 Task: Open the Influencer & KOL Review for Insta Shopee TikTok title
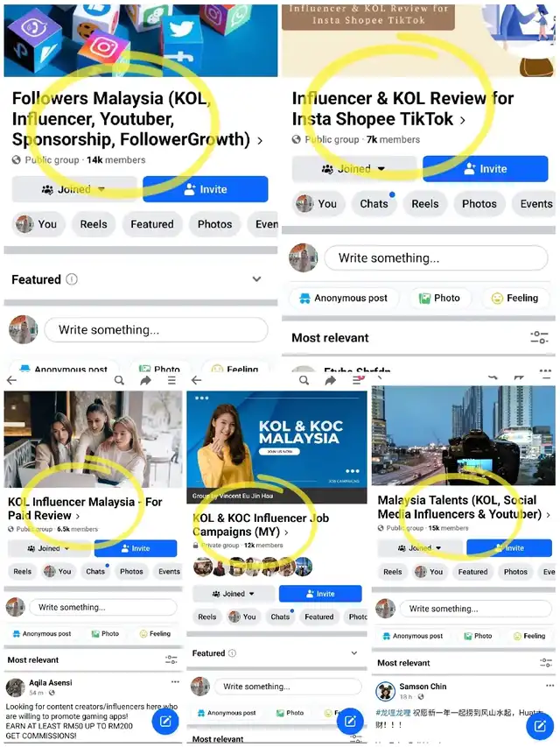[x=402, y=109]
